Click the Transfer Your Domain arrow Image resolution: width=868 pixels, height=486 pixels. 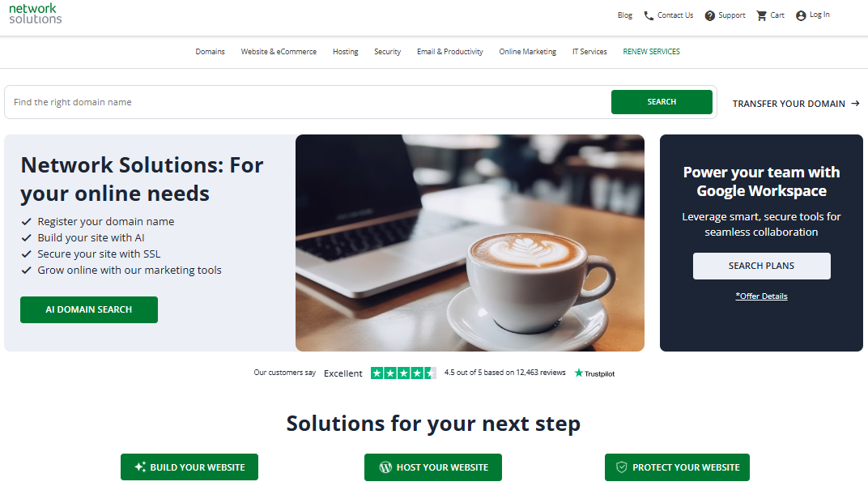click(x=855, y=104)
